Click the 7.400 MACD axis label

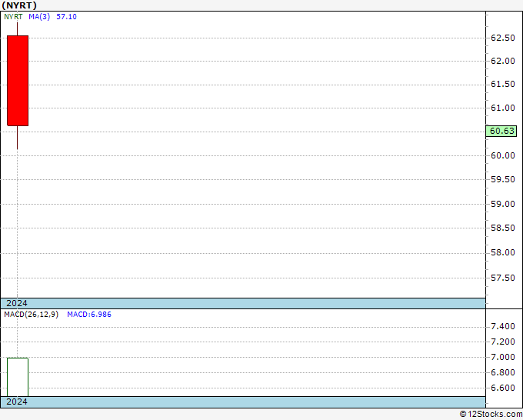[503, 327]
